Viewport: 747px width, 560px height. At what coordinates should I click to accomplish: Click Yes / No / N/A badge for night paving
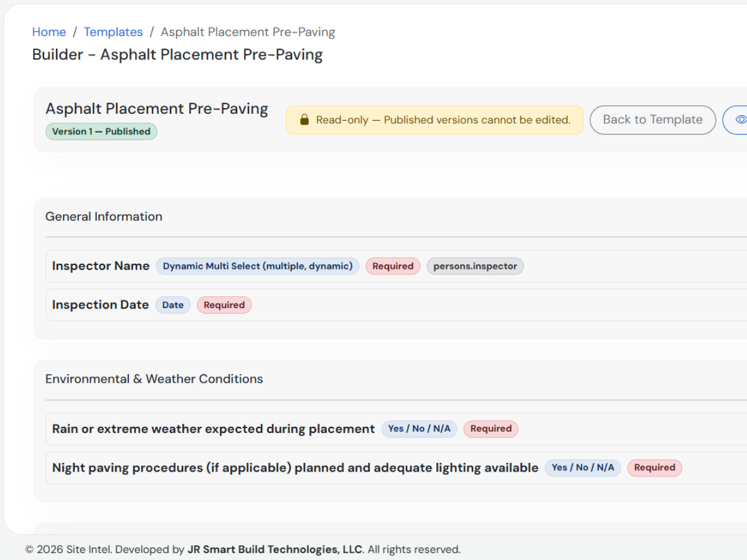[x=583, y=467]
